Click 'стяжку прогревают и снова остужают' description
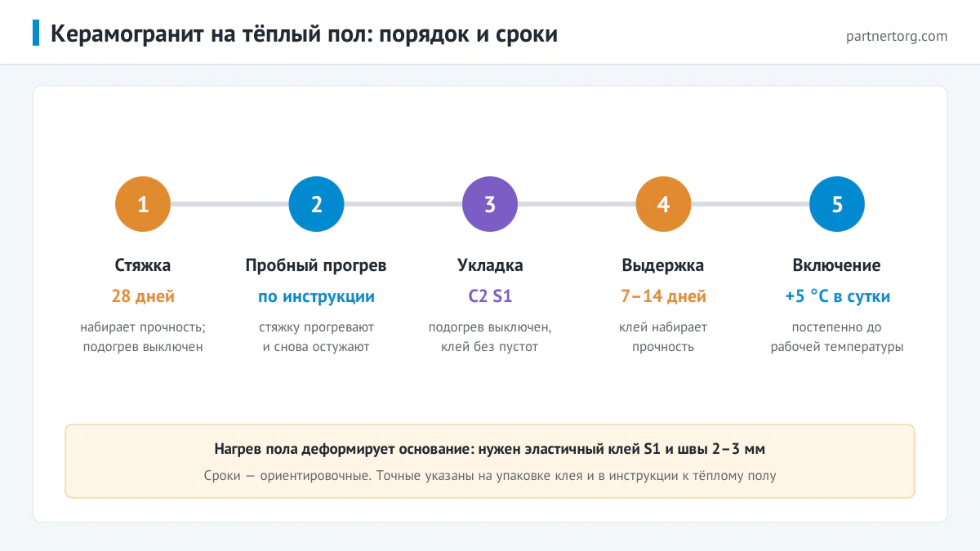 tap(316, 337)
